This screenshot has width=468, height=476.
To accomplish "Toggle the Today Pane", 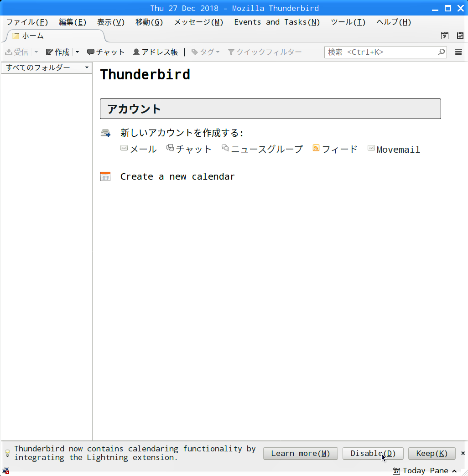I will point(425,471).
